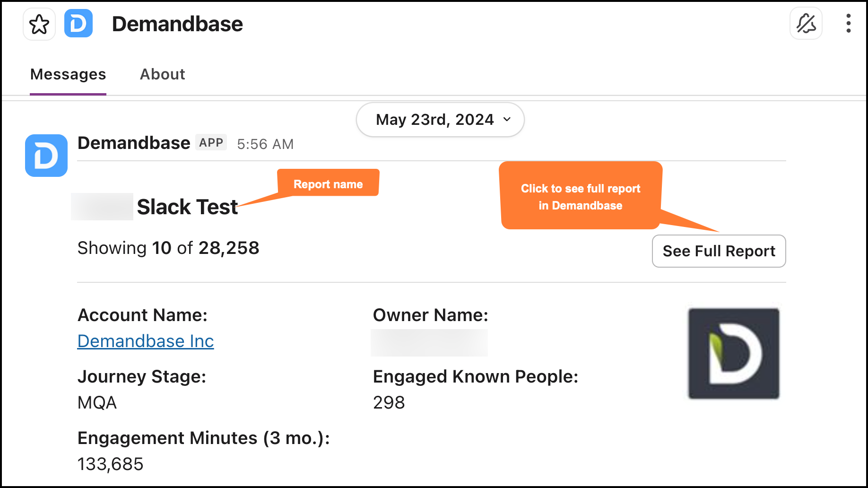Click the Owner Name label
The width and height of the screenshot is (868, 488).
[x=431, y=315]
